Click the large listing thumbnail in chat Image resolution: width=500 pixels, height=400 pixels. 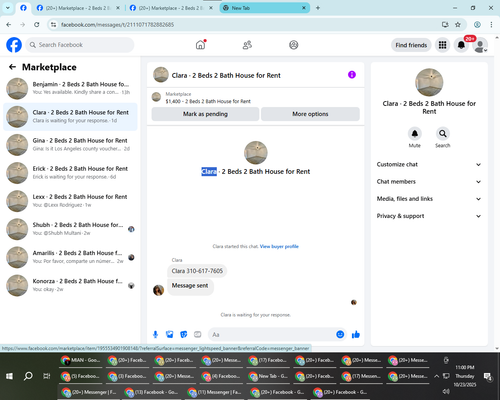256,153
